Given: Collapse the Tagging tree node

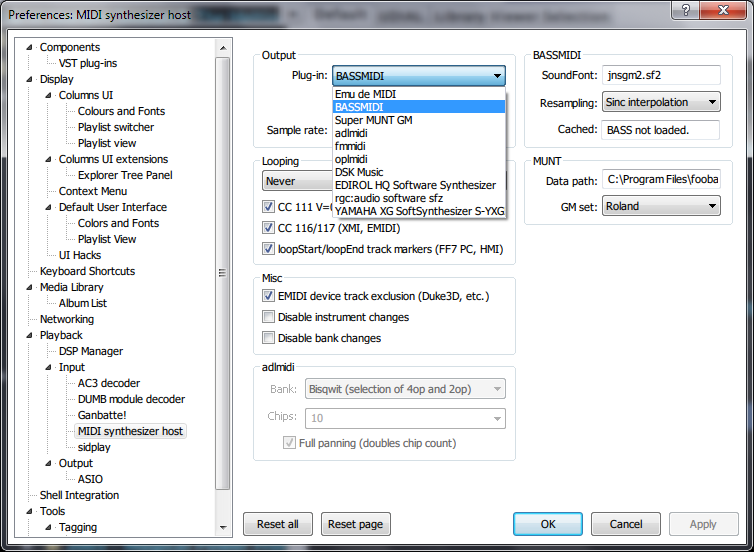Looking at the screenshot, I should coord(49,527).
